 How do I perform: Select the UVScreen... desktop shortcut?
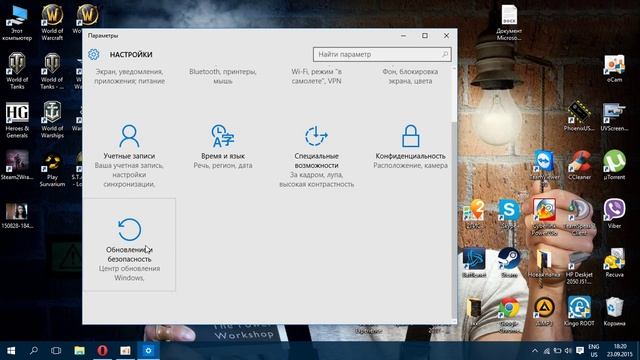pos(614,116)
